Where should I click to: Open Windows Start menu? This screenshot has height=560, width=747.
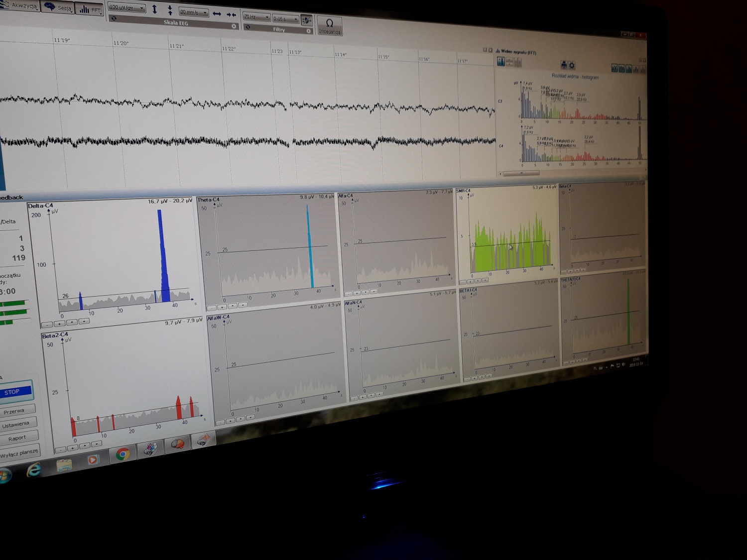point(4,476)
